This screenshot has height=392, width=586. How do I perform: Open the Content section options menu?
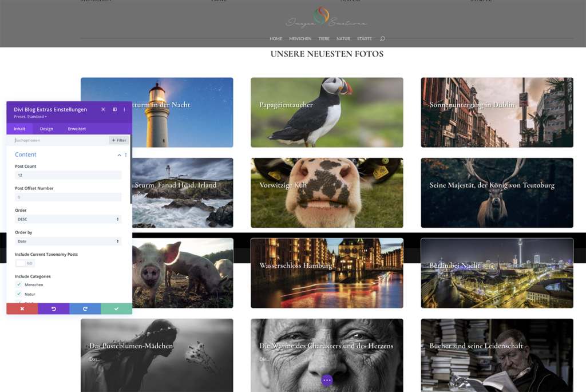click(x=126, y=155)
